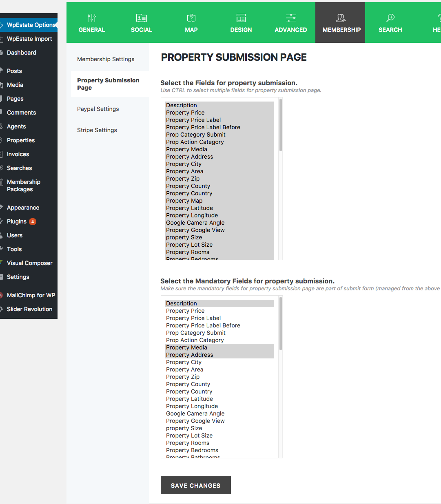Open Stripe Settings section
This screenshot has width=441, height=504.
pos(97,130)
